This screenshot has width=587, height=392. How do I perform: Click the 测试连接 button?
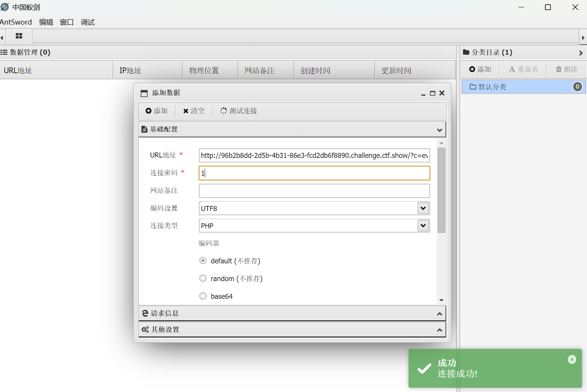(x=239, y=111)
